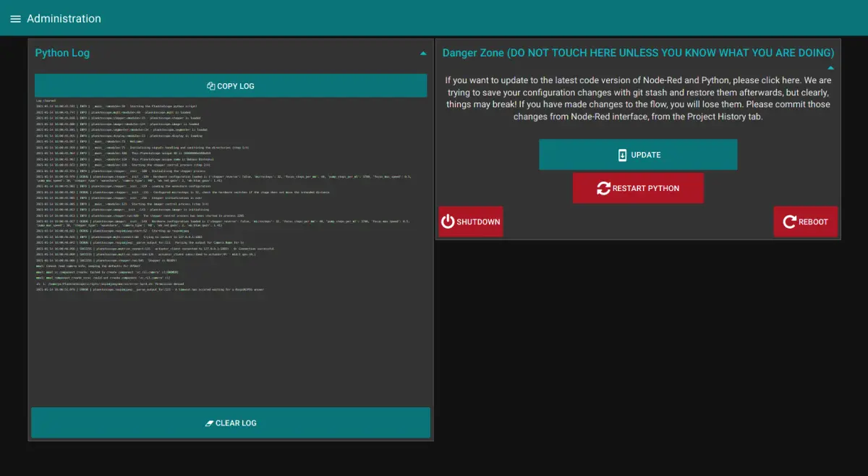Click the update warning paragraph text
868x476 pixels.
[637, 98]
